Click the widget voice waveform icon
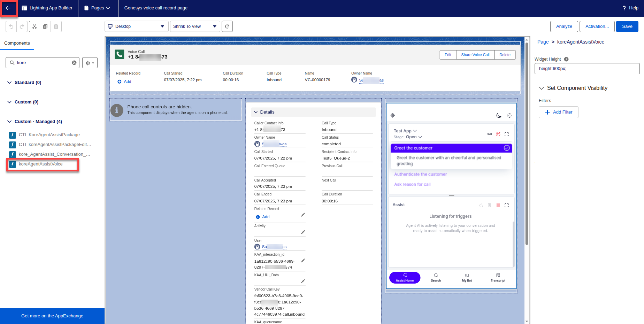This screenshot has height=324, width=644. click(x=392, y=115)
